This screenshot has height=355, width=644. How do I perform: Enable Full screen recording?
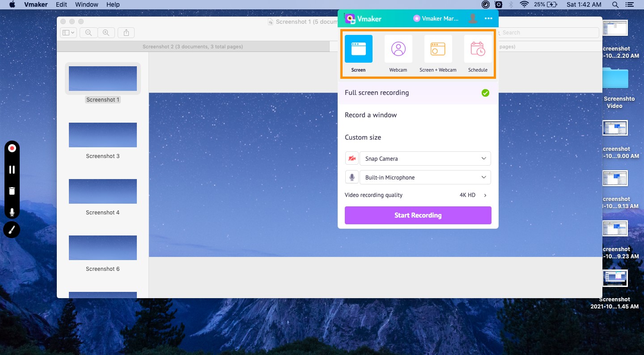pyautogui.click(x=377, y=93)
